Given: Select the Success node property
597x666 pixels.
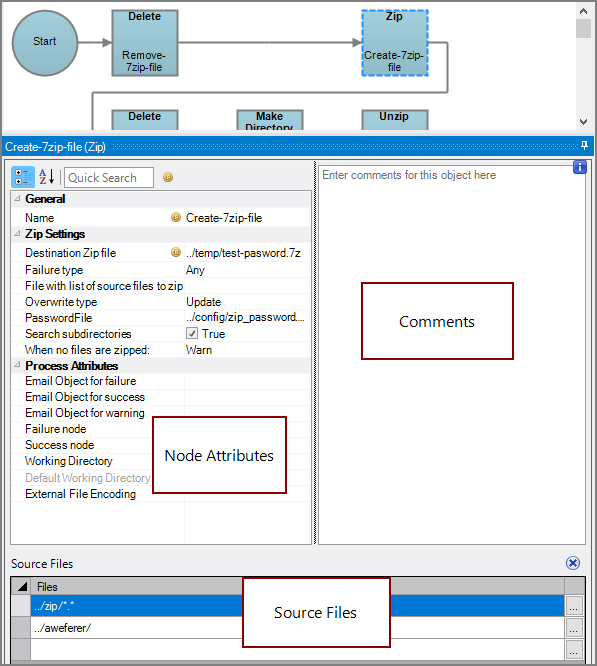Looking at the screenshot, I should point(59,445).
